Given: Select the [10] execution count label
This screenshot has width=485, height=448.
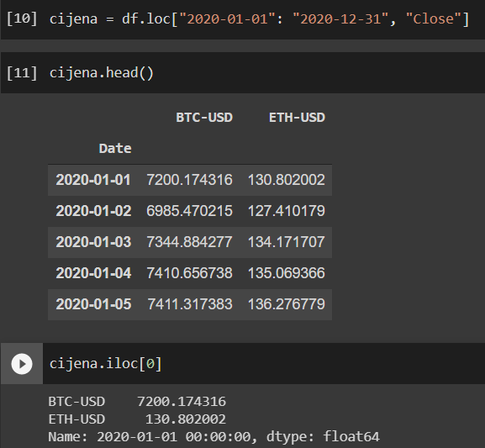Looking at the screenshot, I should [22, 18].
